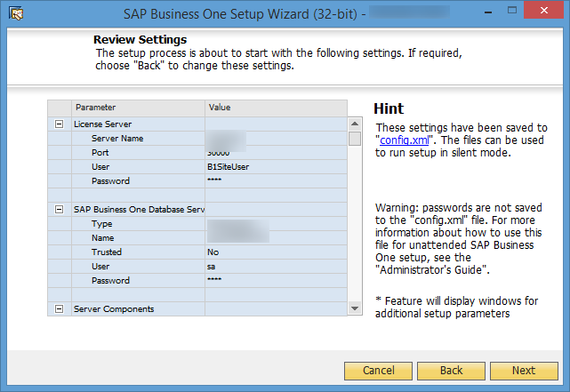Collapse the SAP Business One Database Server group
The image size is (570, 392).
[59, 210]
